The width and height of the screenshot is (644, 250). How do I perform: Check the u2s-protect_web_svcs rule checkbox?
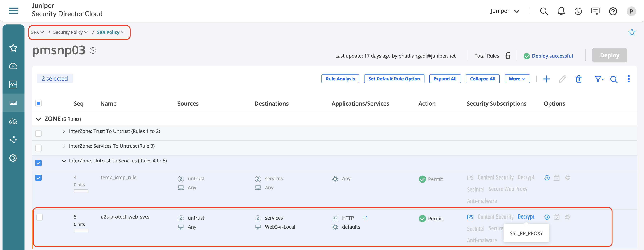pos(39,217)
